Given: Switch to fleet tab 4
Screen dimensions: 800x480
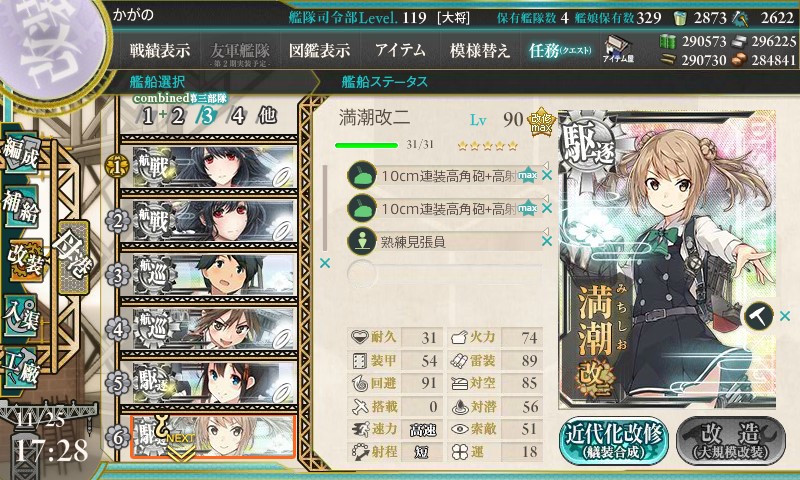Looking at the screenshot, I should pyautogui.click(x=238, y=116).
